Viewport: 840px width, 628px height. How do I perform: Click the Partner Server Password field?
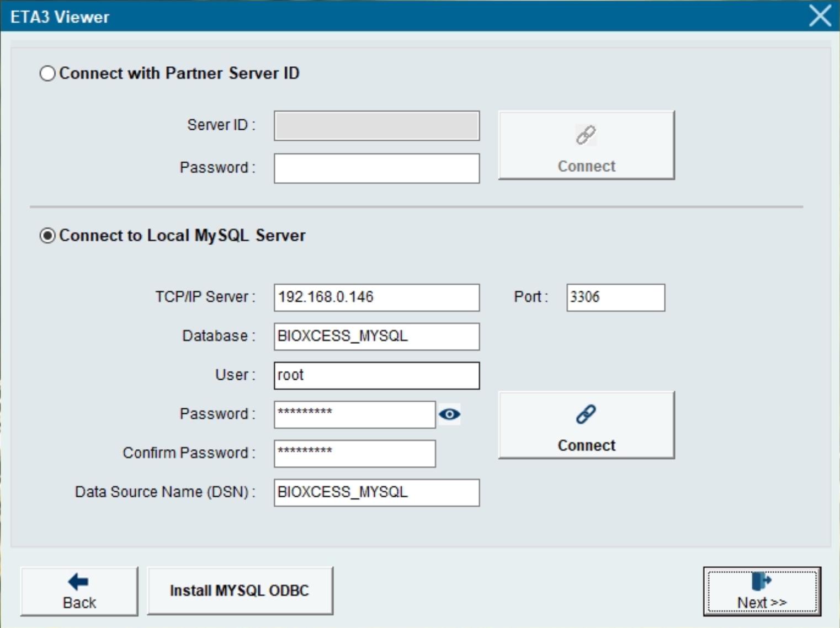376,168
